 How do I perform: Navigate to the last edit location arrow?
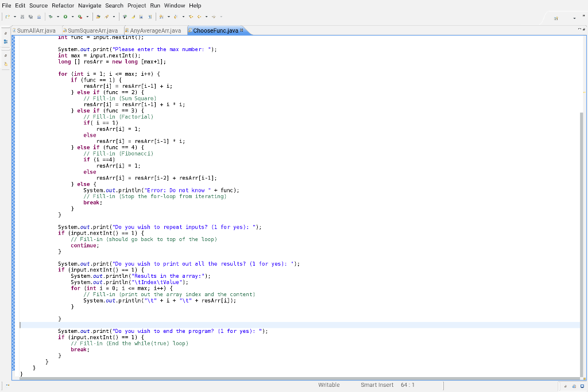tap(191, 16)
